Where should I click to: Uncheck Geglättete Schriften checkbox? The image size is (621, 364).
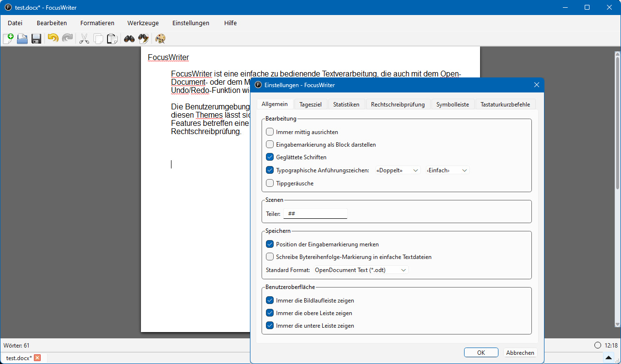coord(270,157)
